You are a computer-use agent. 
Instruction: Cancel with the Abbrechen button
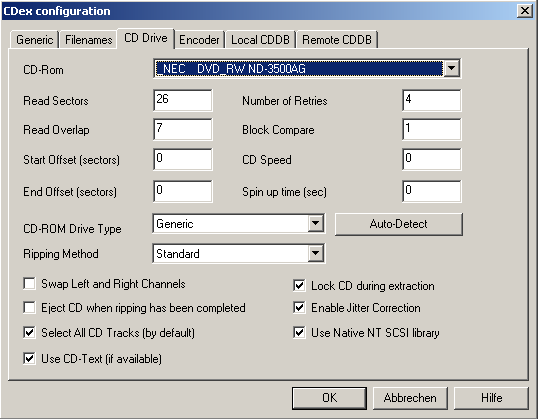[410, 398]
